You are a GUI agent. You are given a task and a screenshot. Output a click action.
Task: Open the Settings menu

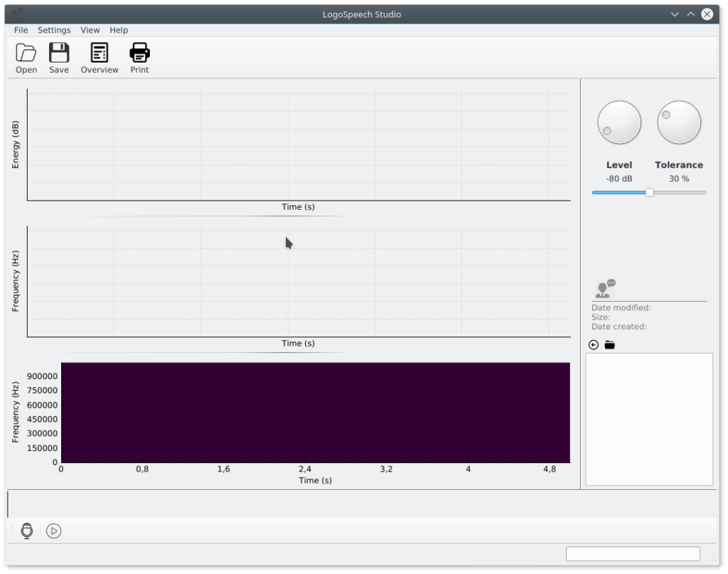click(54, 30)
